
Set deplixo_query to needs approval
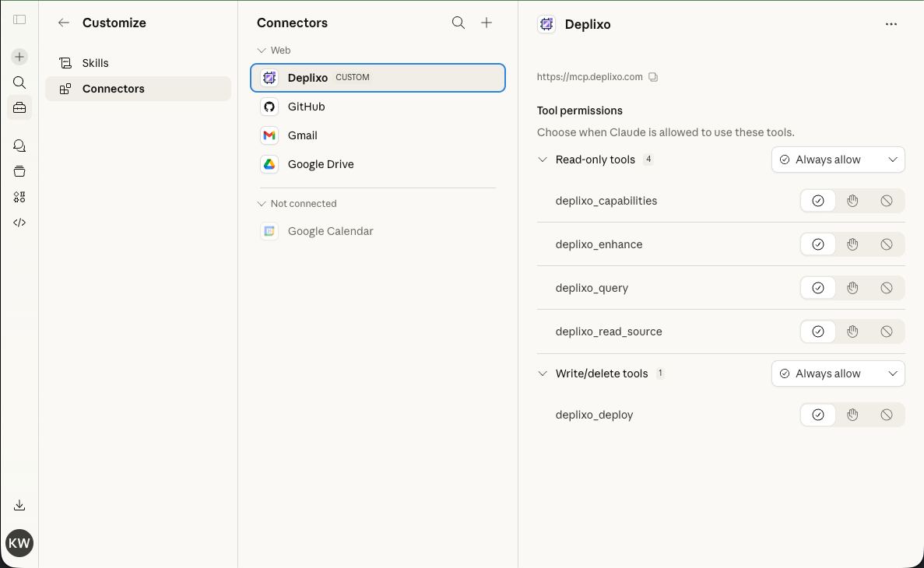[x=852, y=288]
